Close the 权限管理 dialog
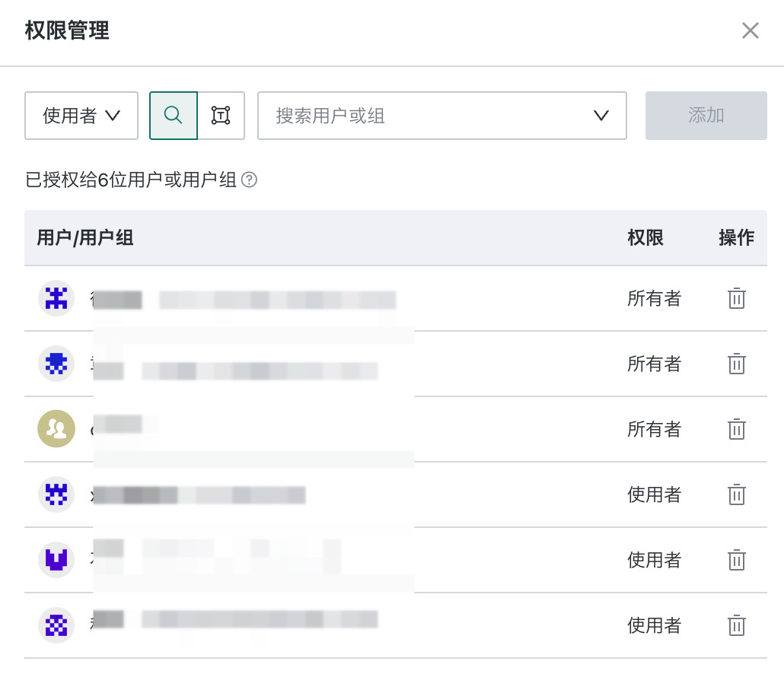 coord(750,30)
